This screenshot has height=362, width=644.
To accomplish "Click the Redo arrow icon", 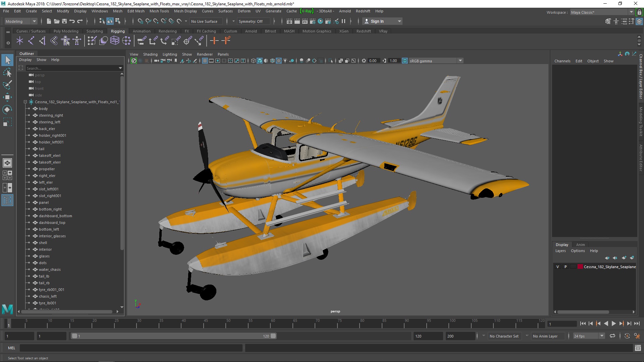I will pyautogui.click(x=80, y=21).
